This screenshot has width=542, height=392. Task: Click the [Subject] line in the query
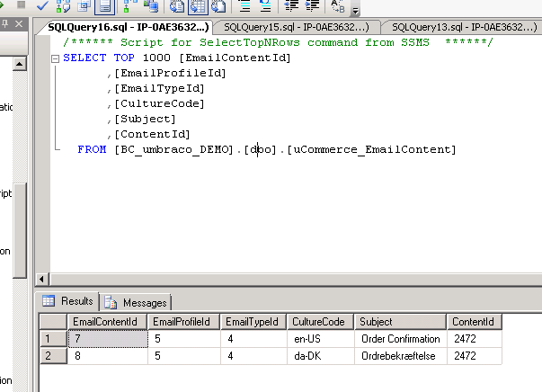point(145,120)
